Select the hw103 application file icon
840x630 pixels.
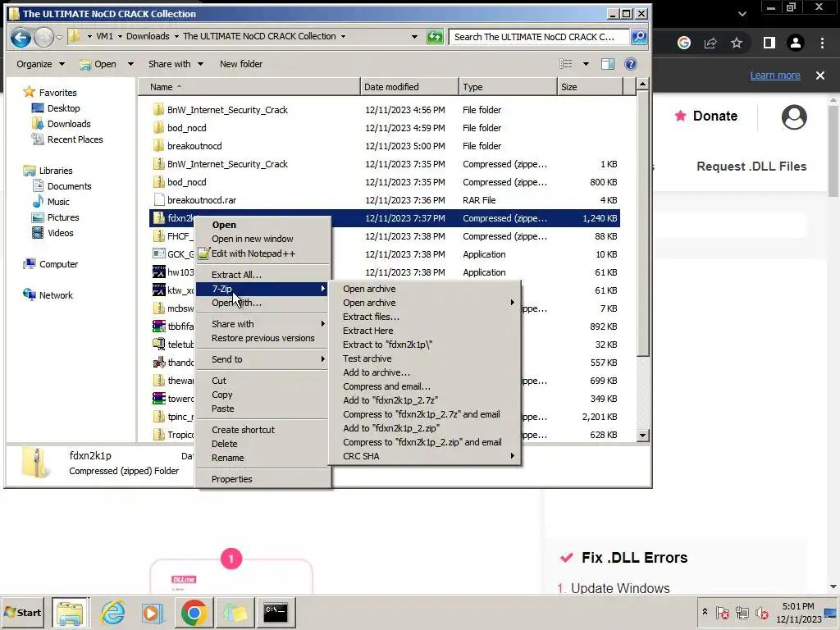point(158,272)
